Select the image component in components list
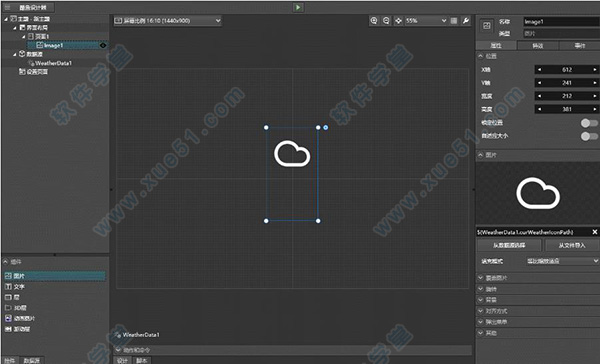600x364 pixels. point(55,276)
